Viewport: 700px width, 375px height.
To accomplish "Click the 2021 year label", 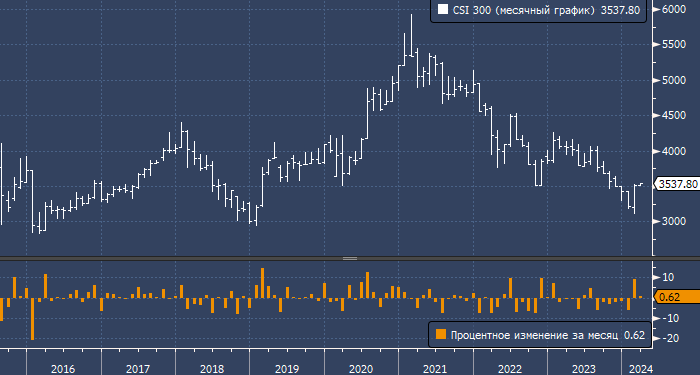I will 435,369.
